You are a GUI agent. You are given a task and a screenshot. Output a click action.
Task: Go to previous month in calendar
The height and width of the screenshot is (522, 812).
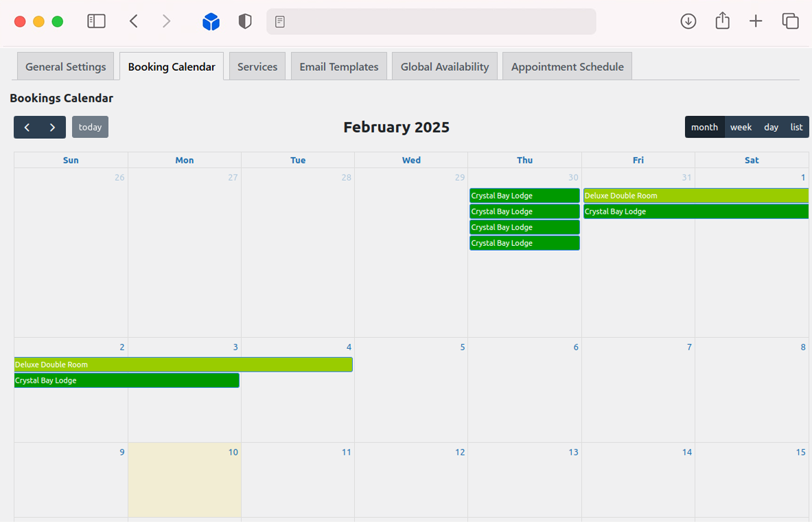pos(27,127)
